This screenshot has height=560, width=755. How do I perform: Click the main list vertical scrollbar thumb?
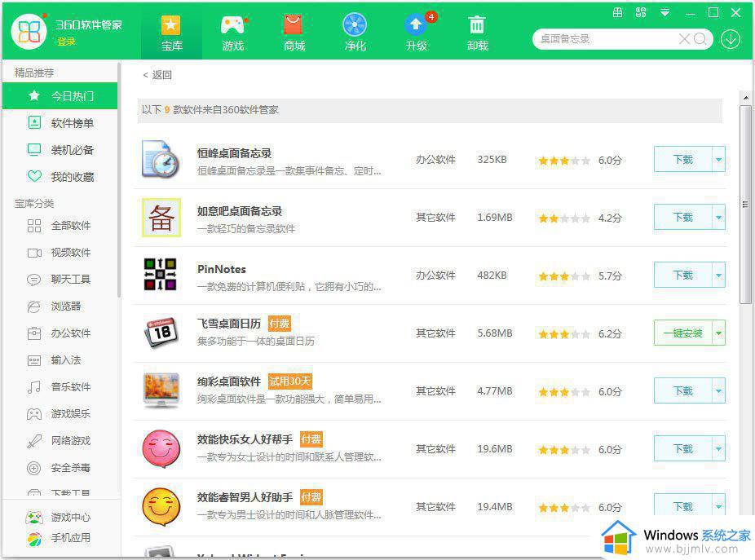745,205
